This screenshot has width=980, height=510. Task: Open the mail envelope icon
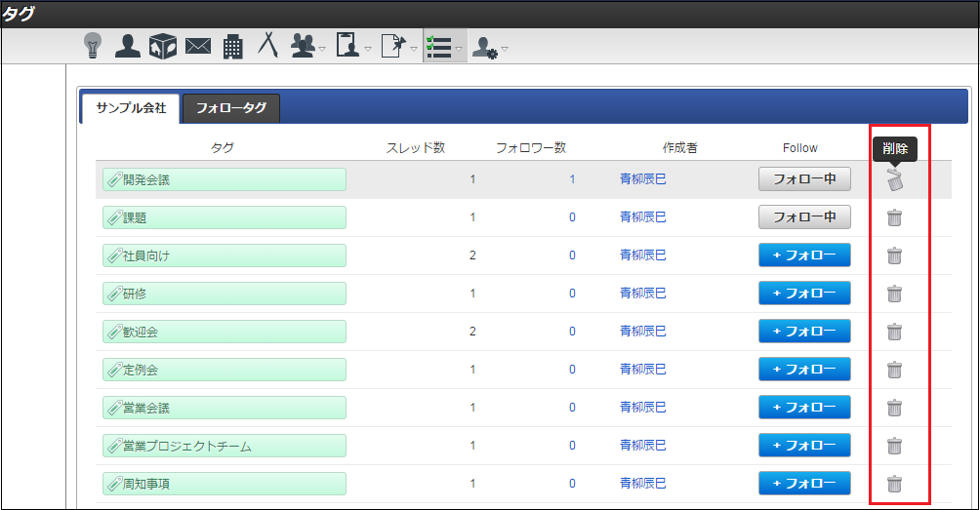tap(198, 46)
